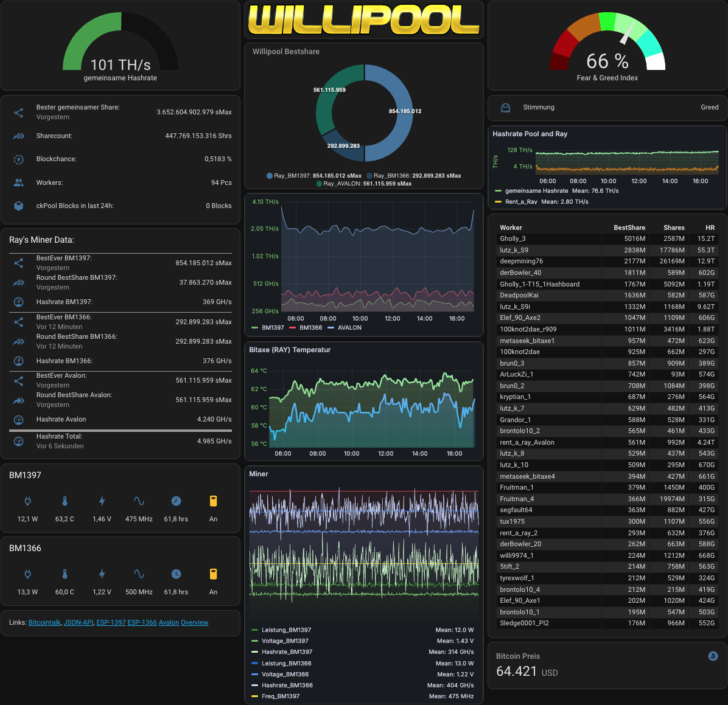This screenshot has width=728, height=705.
Task: Follow the ESP-1366 link
Action: click(142, 622)
